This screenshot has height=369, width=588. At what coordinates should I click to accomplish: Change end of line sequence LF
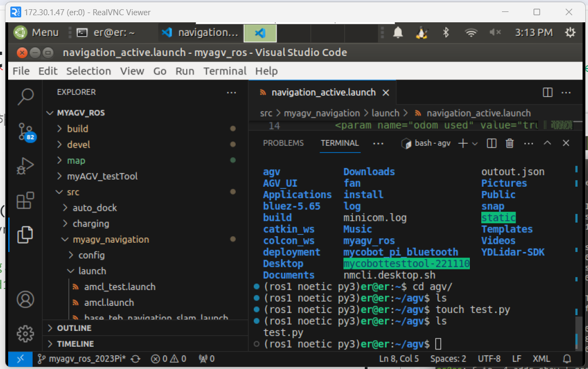coord(517,359)
